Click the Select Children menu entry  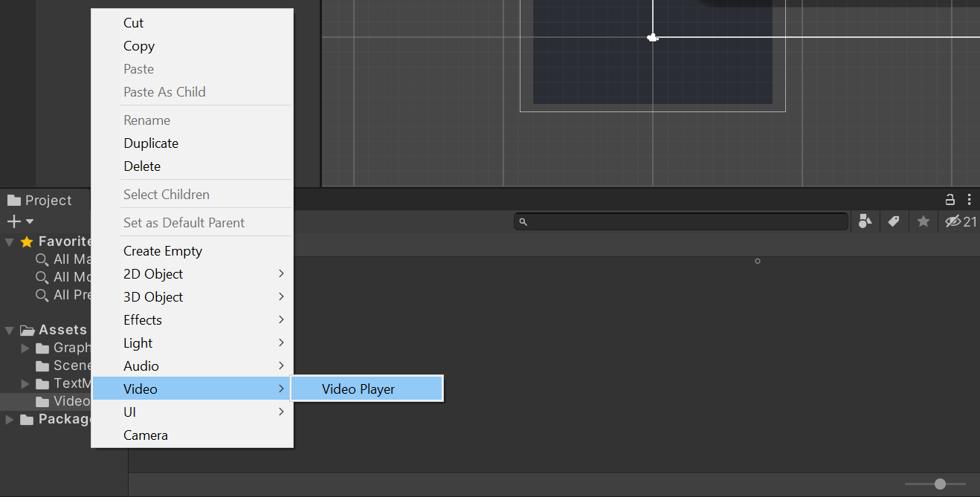192,195
